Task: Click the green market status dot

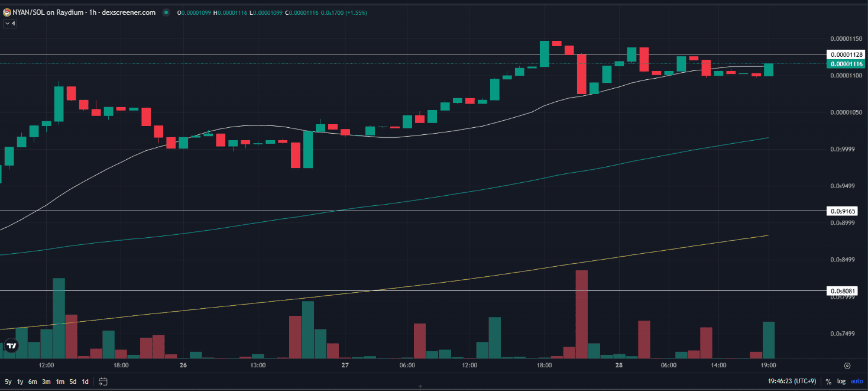Action: click(166, 12)
